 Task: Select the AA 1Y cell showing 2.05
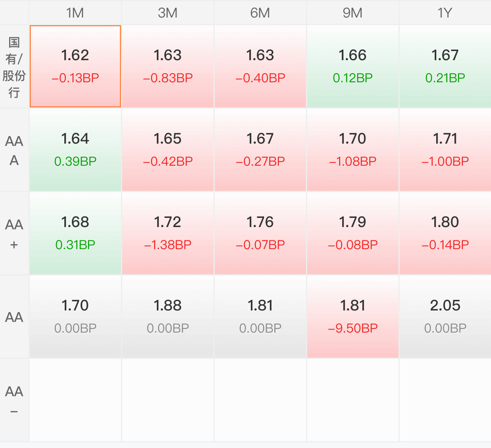445,317
